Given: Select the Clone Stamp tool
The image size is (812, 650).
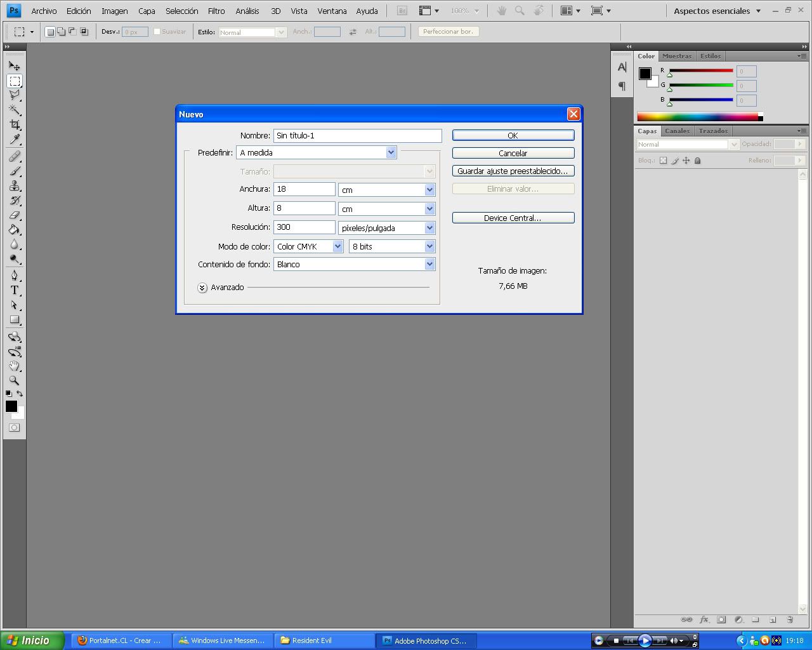Looking at the screenshot, I should 14,185.
